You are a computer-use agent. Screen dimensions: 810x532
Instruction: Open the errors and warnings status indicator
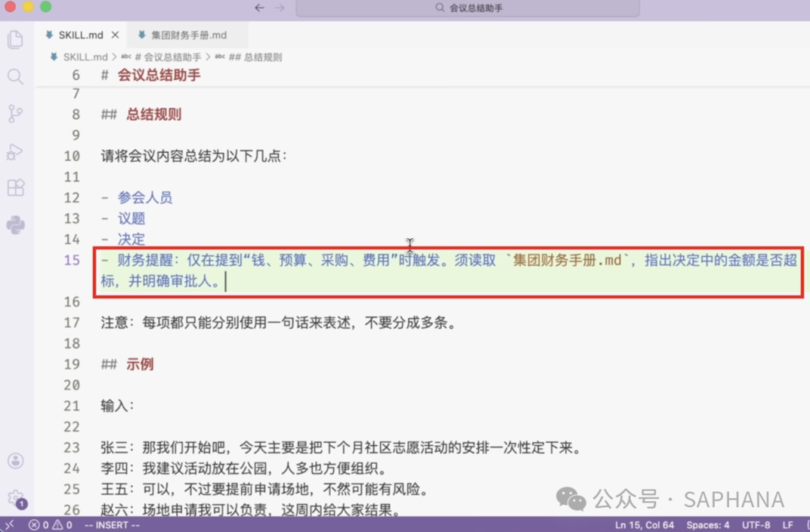51,525
